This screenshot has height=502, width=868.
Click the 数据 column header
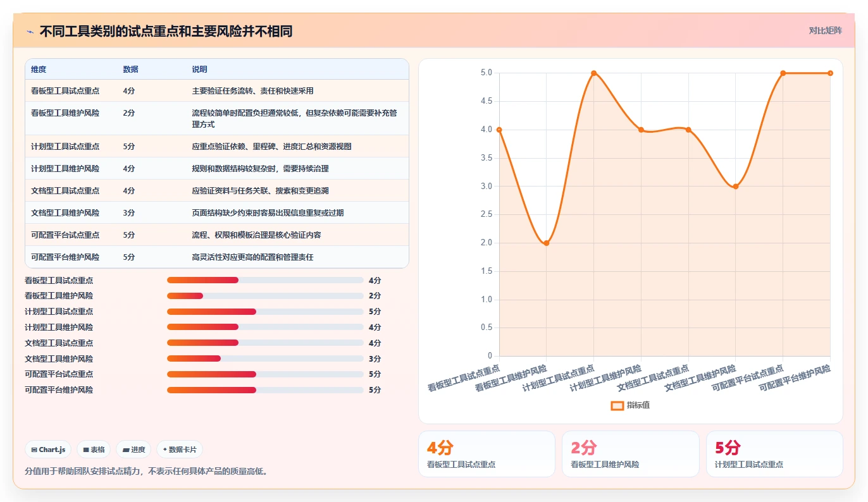coord(130,70)
